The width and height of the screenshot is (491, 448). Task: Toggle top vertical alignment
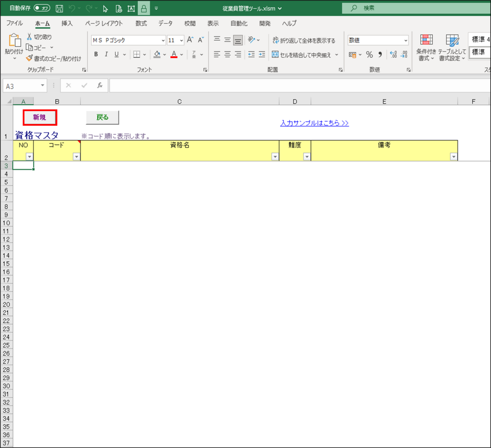tap(217, 40)
